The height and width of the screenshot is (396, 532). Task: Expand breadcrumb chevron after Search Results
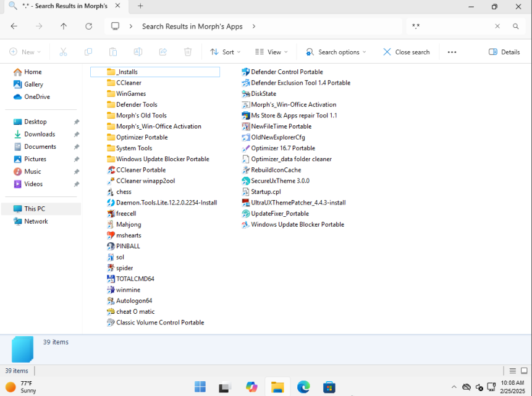coord(254,26)
